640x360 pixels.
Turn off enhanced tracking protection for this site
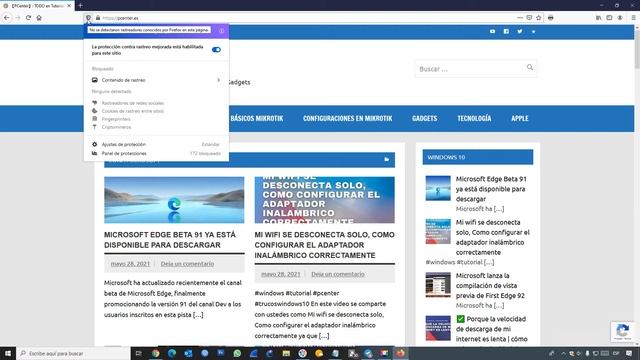(216, 49)
